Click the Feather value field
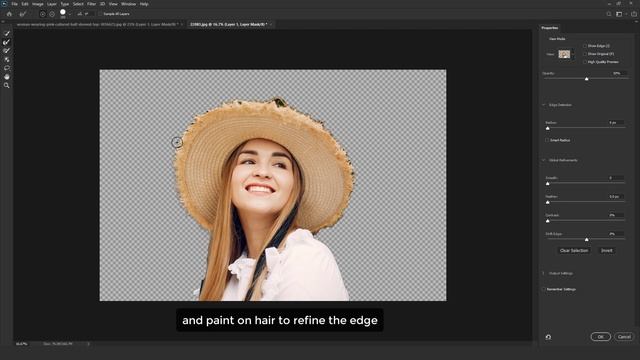Image resolution: width=640 pixels, height=360 pixels. point(616,197)
